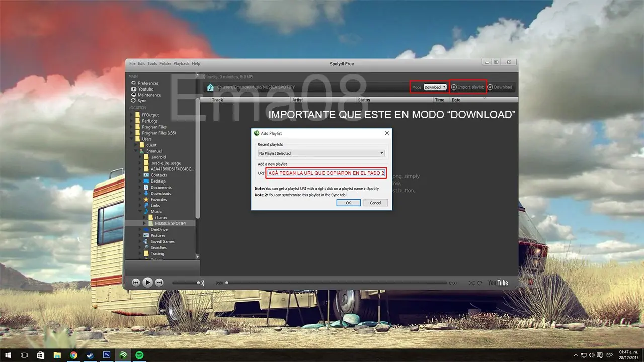Toggle the repeat icon next to shuffle
Viewport: 644px width, 362px height.
[479, 283]
